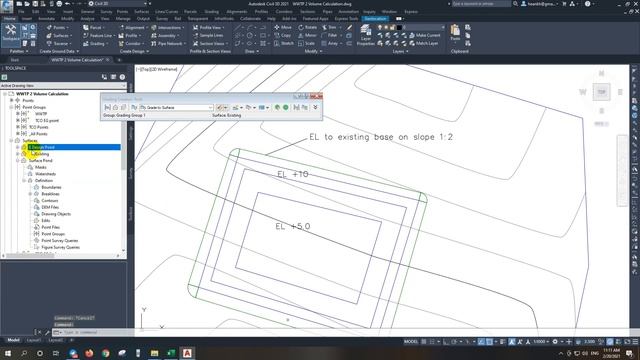
Task: Click Sample Lines tool
Action: (x=208, y=36)
